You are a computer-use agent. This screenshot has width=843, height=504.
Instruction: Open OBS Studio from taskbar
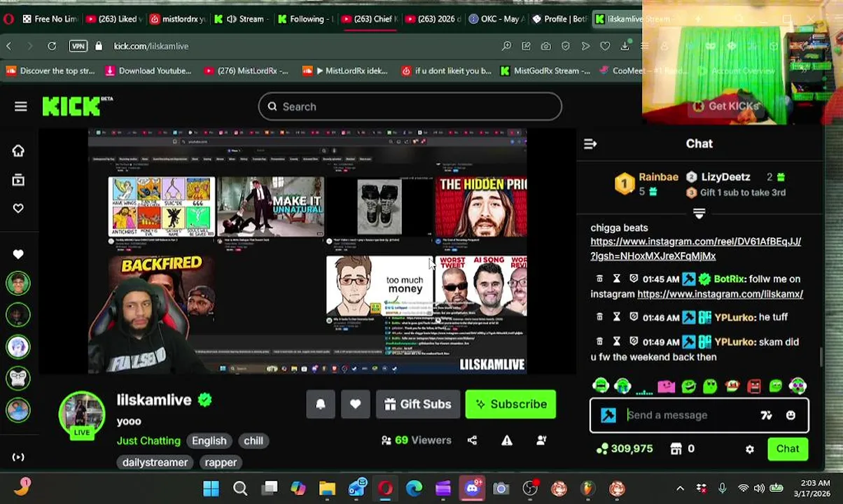[x=530, y=488]
